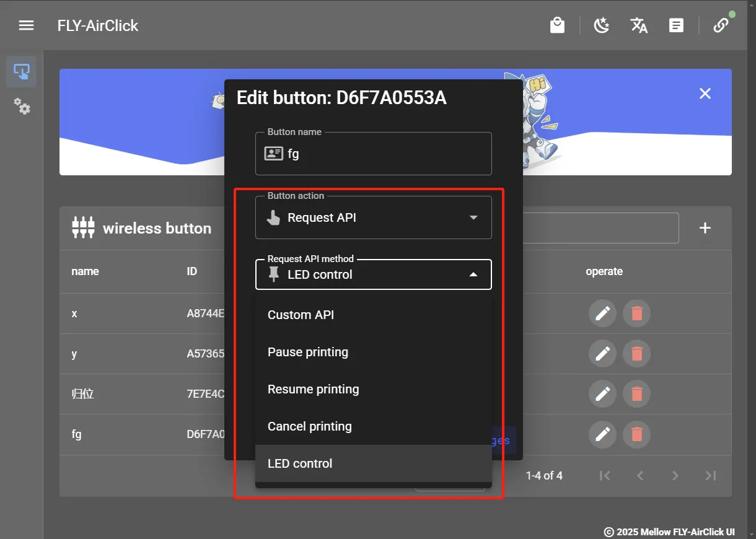Click the Button name input field
Viewport: 756px width, 539px height.
[x=384, y=154]
